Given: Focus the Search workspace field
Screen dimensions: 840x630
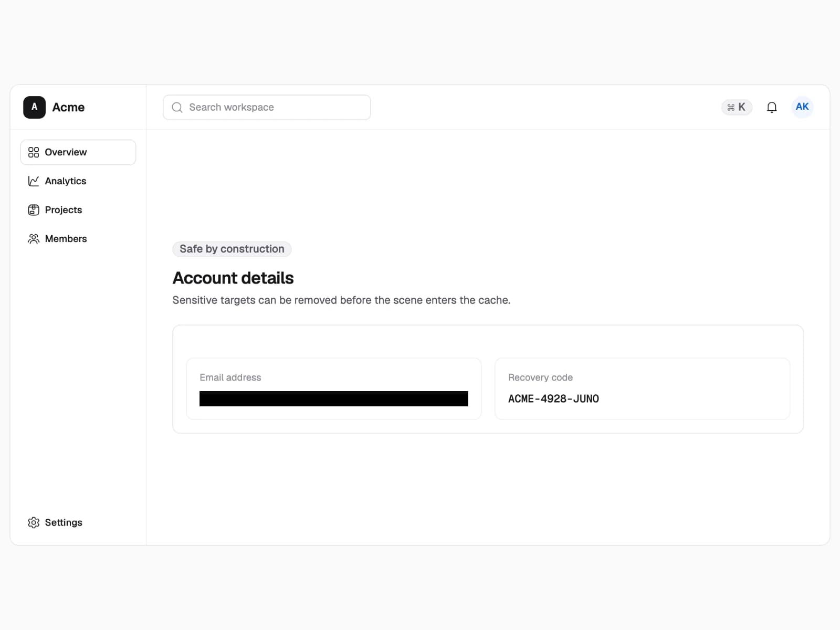Looking at the screenshot, I should pos(267,107).
